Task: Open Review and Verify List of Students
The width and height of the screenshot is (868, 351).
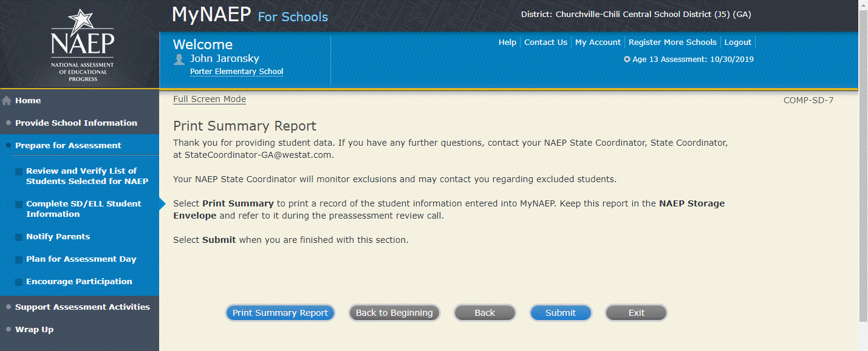Action: pyautogui.click(x=87, y=176)
